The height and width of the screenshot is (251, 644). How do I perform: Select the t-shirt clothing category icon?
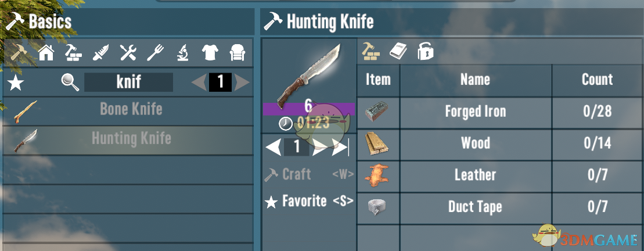pos(210,53)
